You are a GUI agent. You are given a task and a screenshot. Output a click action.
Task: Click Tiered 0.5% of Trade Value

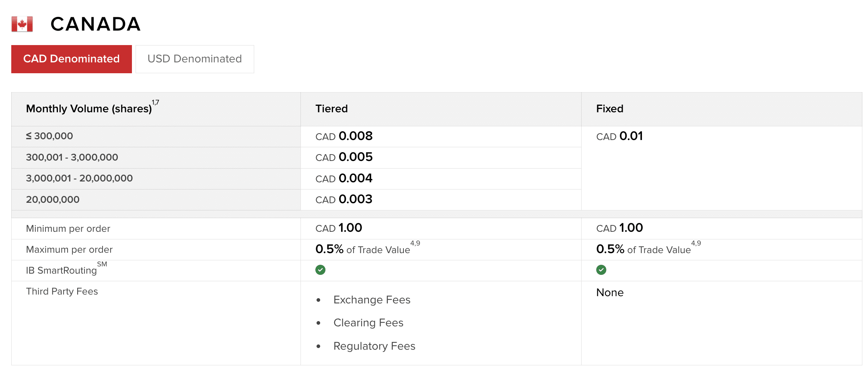[363, 249]
